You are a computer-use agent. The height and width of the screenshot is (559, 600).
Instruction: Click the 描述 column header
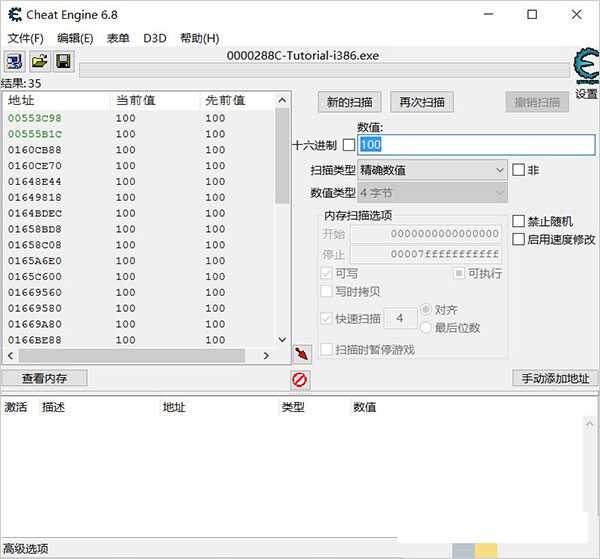[53, 407]
